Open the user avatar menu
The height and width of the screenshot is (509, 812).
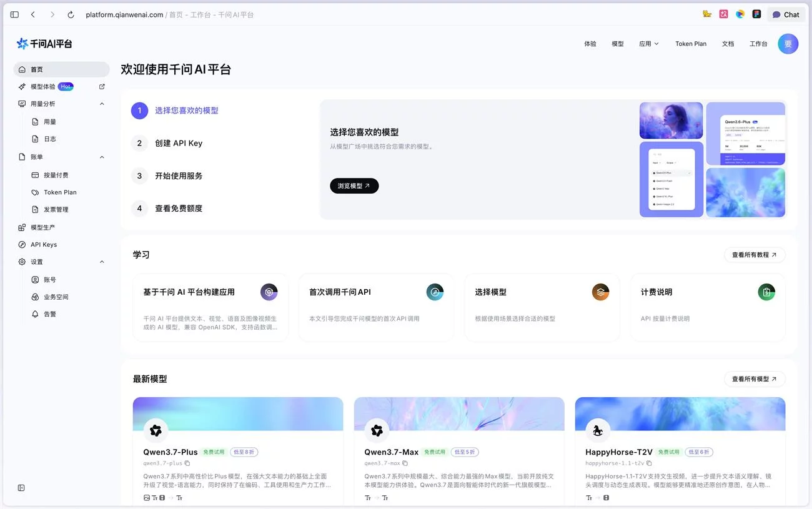788,44
